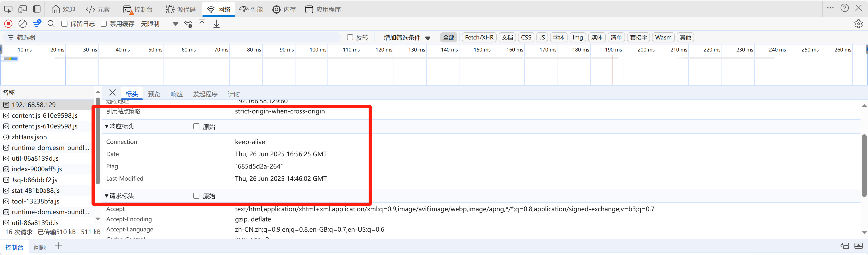Switch to the 响应 tab
Screen dimensions: 868x255
pyautogui.click(x=176, y=94)
